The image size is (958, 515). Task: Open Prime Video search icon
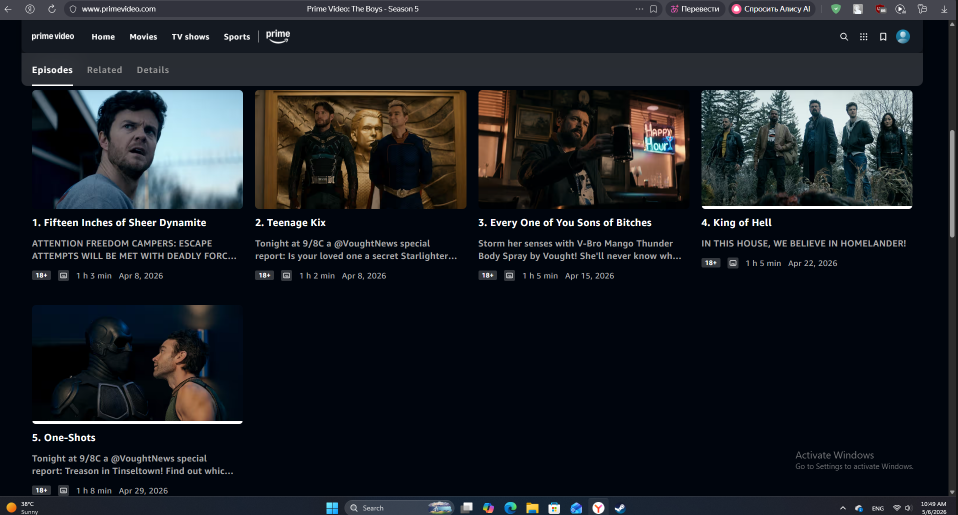(844, 37)
